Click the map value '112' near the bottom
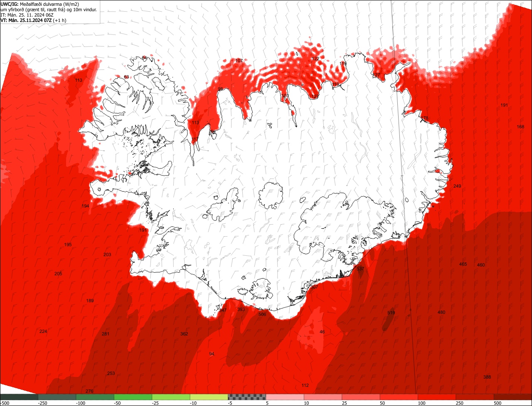Viewport: 532px width, 406px height. (305, 385)
